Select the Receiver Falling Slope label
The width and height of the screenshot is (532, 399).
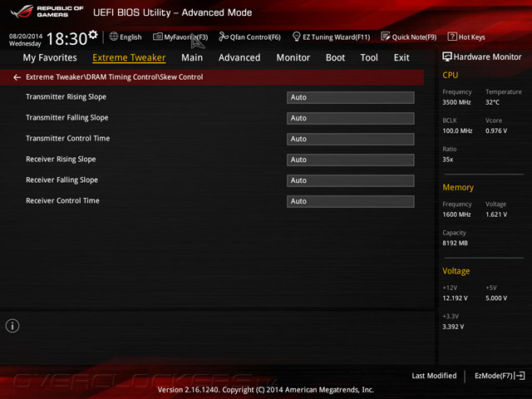point(62,180)
